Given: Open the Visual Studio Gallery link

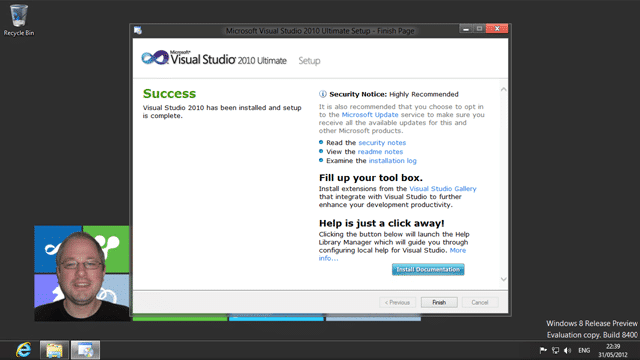Looking at the screenshot, I should (x=443, y=189).
